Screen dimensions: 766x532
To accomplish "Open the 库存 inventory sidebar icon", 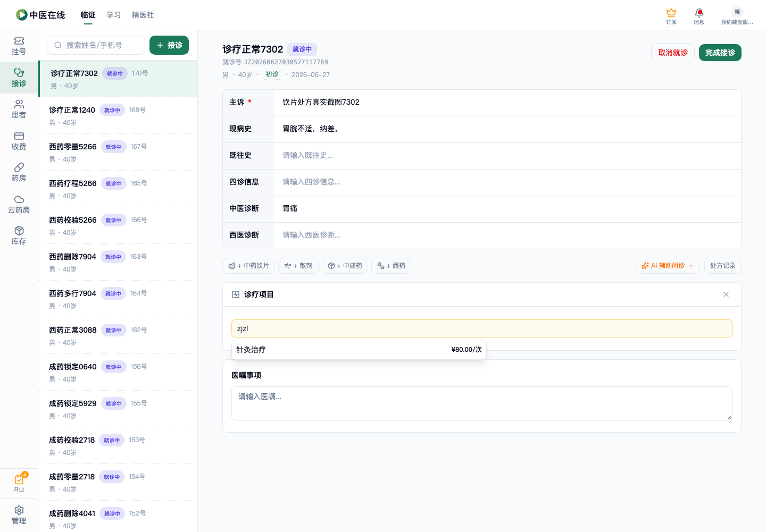I will pos(19,236).
